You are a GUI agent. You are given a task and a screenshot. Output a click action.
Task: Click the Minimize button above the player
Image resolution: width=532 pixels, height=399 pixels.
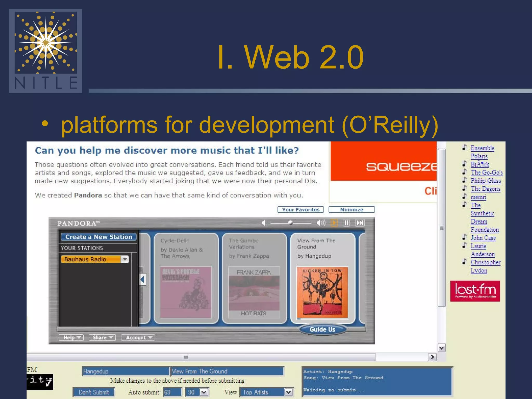tap(352, 209)
